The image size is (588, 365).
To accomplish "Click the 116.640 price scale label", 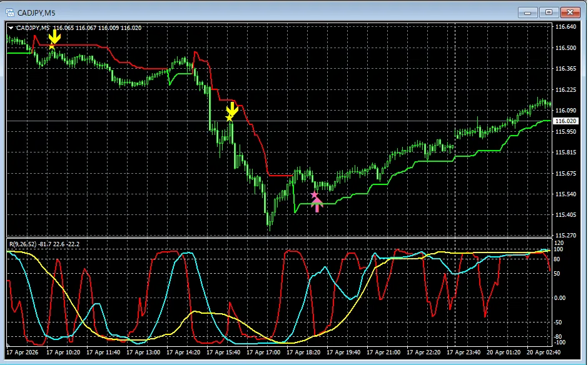I will pyautogui.click(x=565, y=27).
